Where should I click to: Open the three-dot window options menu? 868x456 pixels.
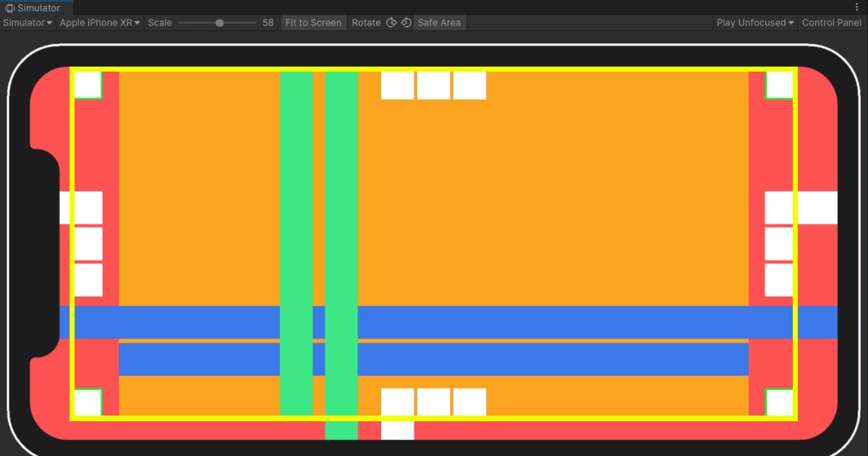tap(857, 7)
